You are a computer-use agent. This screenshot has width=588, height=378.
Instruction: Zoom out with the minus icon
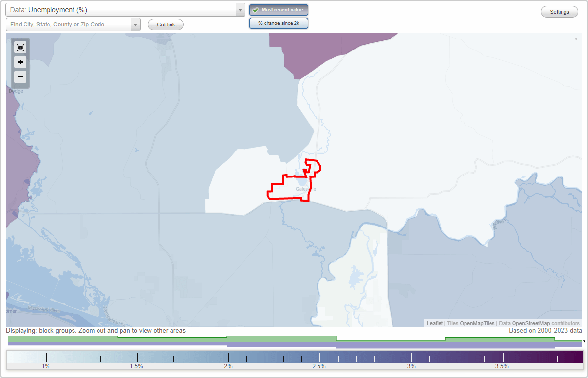point(20,76)
